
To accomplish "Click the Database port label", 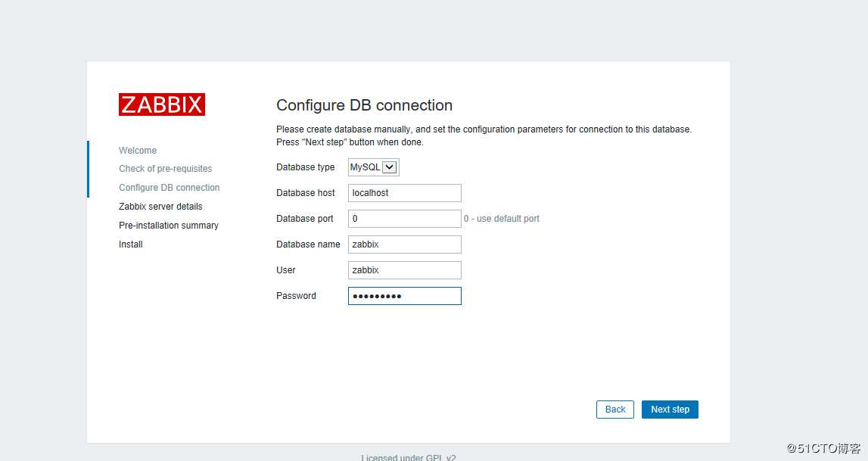I will coord(305,219).
